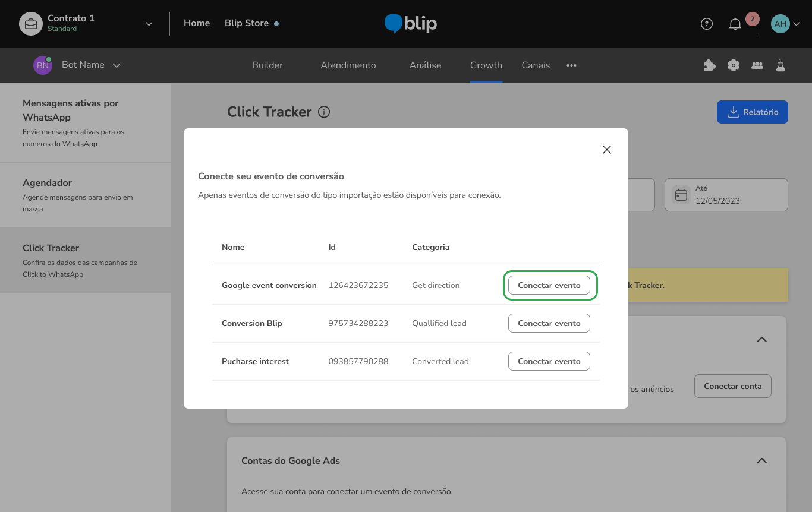The height and width of the screenshot is (512, 812).
Task: Show more tabs via ellipsis menu
Action: pyautogui.click(x=571, y=65)
